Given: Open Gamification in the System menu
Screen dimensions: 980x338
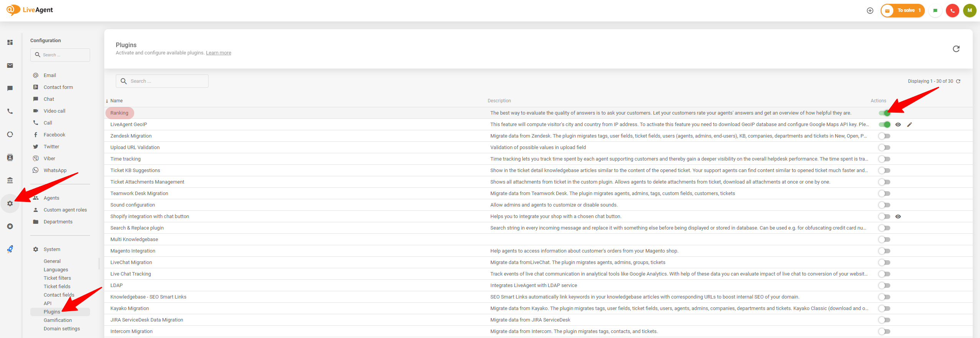Looking at the screenshot, I should [58, 320].
